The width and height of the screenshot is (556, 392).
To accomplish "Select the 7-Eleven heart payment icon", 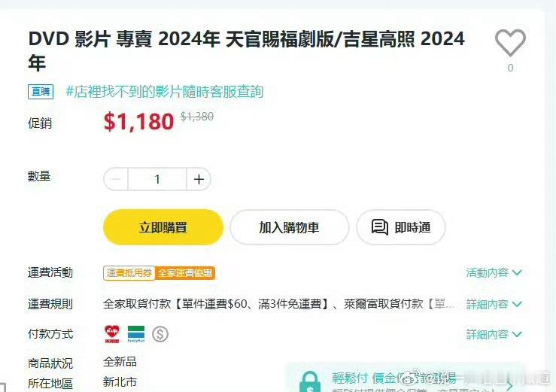I will 112,334.
